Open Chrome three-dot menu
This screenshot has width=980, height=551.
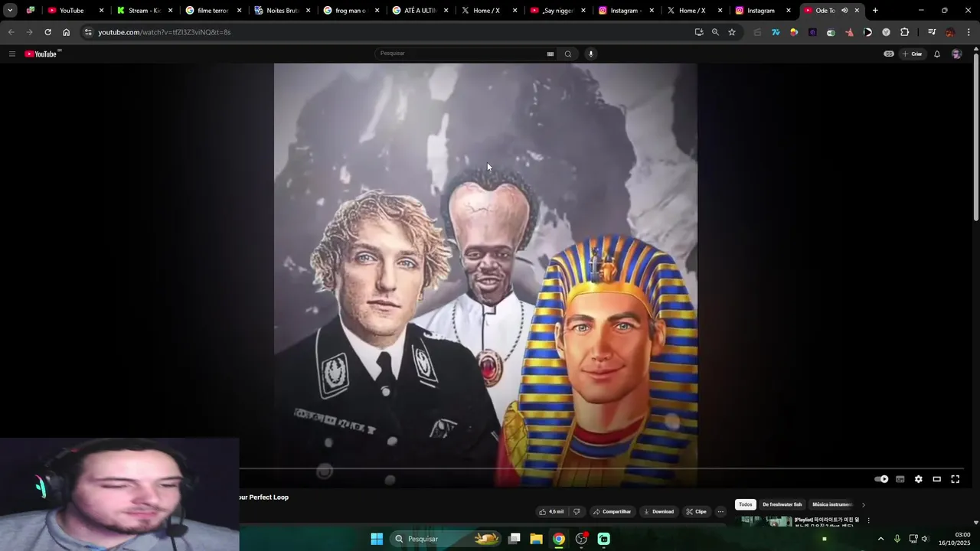tap(969, 32)
